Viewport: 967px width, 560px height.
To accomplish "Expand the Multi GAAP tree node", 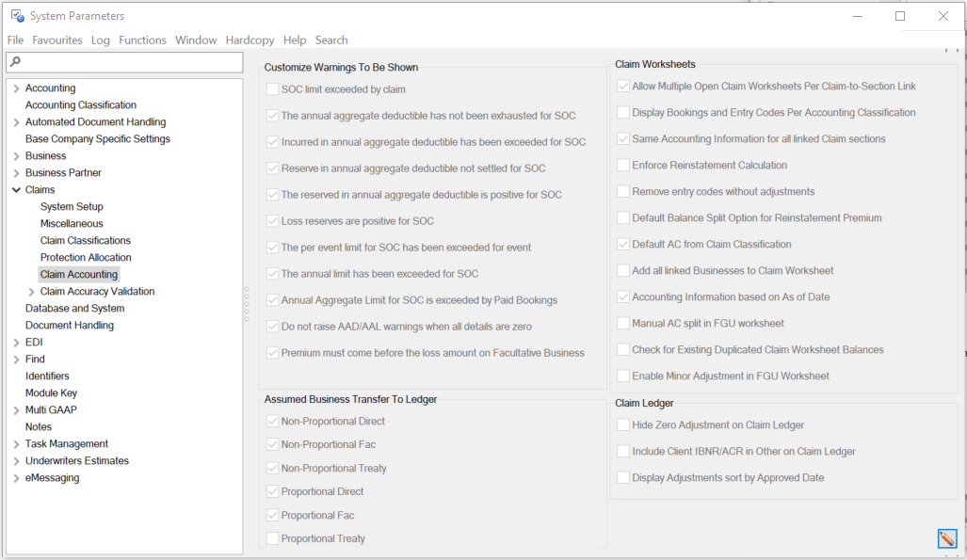I will coord(17,410).
